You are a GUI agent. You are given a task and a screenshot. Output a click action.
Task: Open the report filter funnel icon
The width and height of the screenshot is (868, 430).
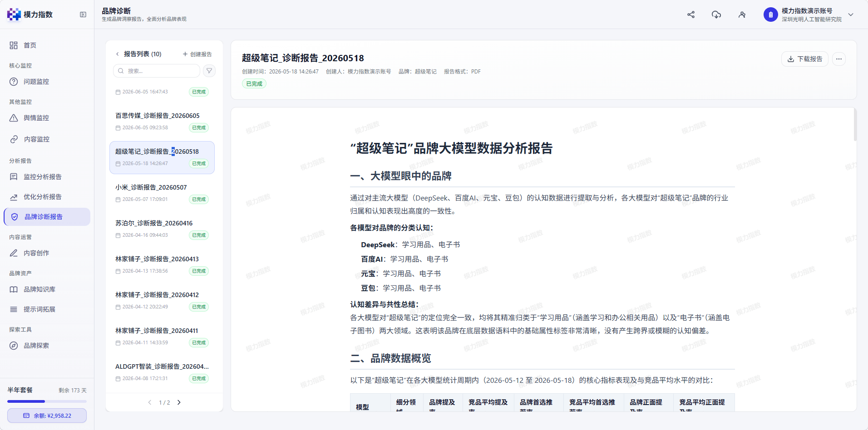209,71
